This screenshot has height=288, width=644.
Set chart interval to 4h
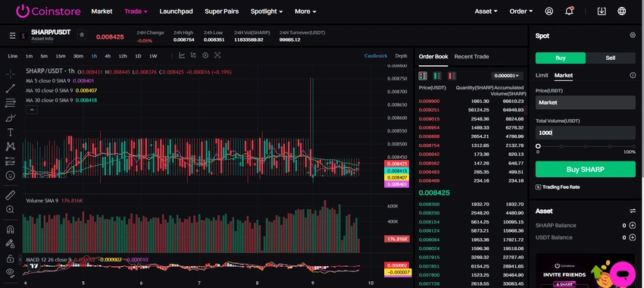click(x=107, y=56)
